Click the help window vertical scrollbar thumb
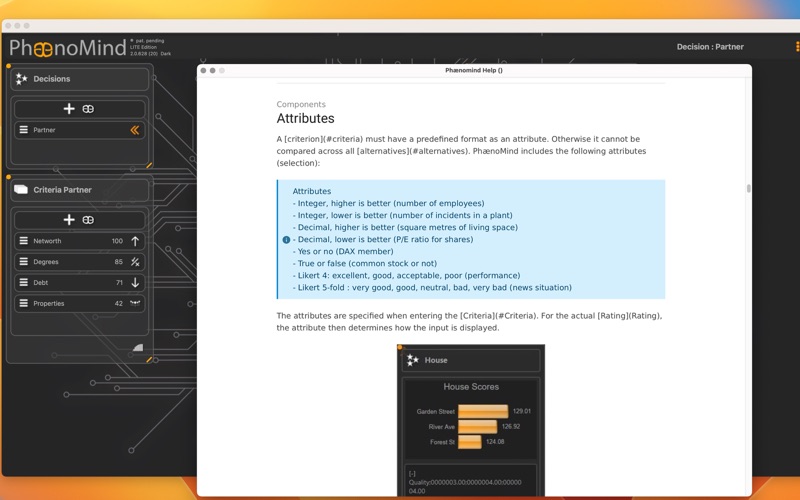Image resolution: width=800 pixels, height=500 pixels. pos(748,188)
